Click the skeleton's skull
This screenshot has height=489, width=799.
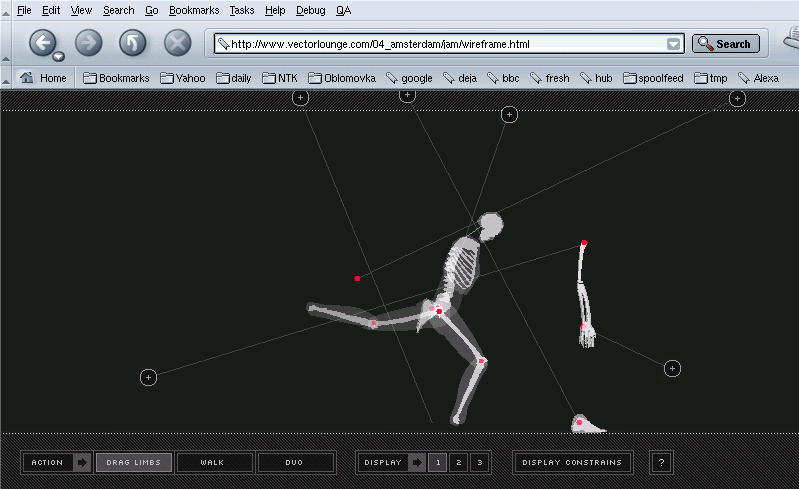click(x=490, y=226)
